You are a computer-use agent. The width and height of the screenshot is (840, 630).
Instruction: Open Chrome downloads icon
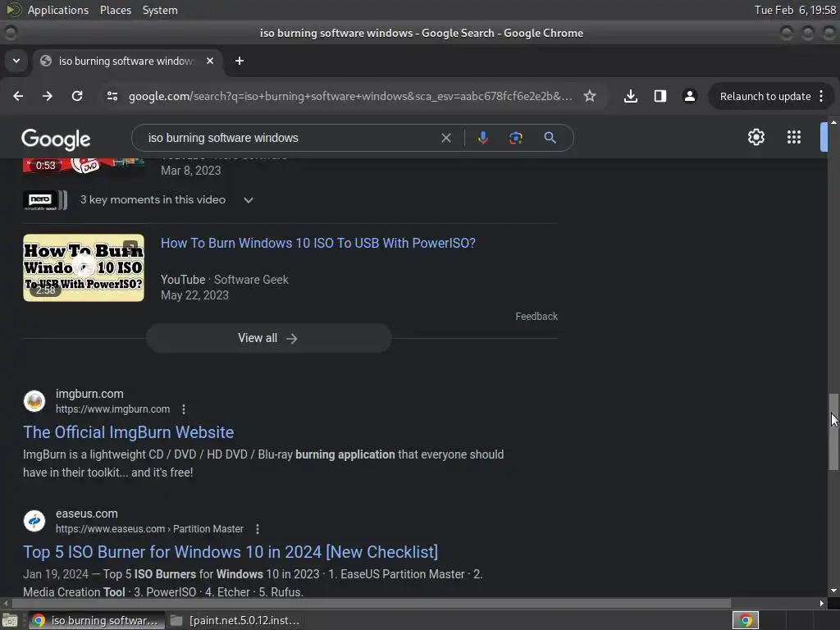pos(631,96)
